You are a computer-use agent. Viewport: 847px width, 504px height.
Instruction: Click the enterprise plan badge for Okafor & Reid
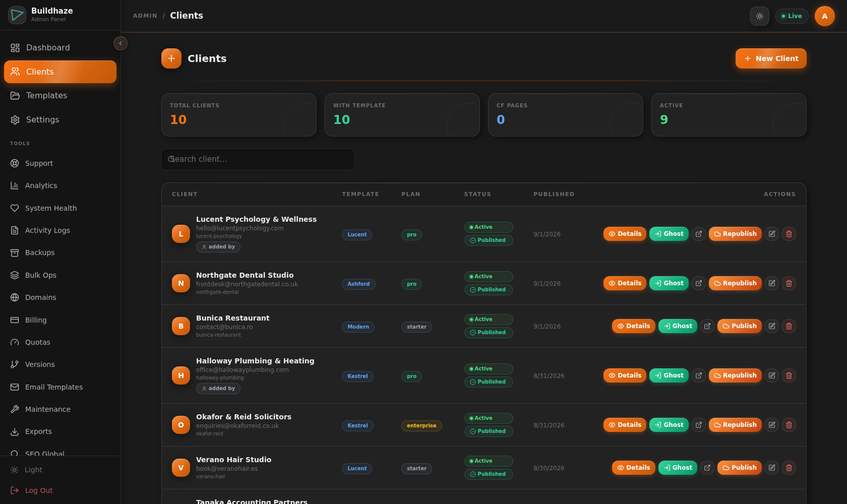pos(421,426)
